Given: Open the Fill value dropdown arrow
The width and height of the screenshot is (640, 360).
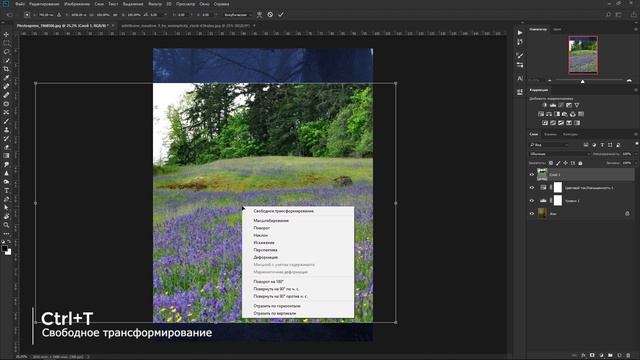Looking at the screenshot, I should click(x=635, y=163).
